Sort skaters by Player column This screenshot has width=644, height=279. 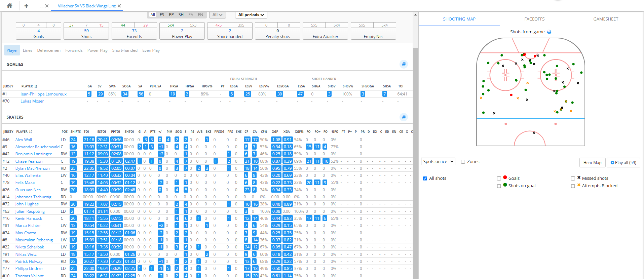[x=24, y=132]
